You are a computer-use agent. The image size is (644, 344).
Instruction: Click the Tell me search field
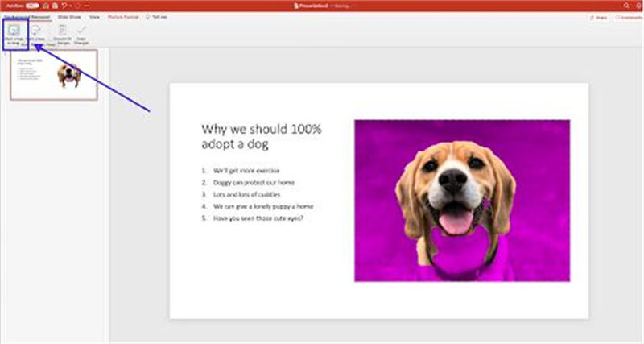(156, 17)
